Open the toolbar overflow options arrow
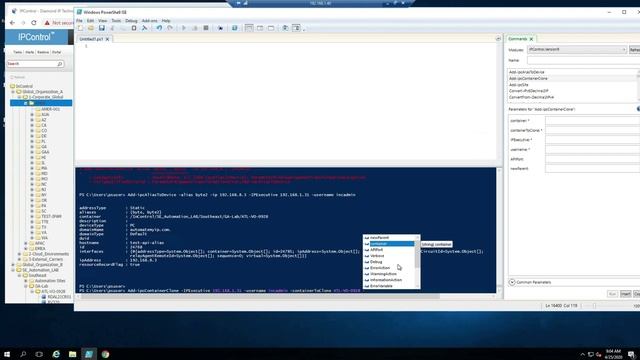Viewport: 640px width, 360px height. 304,29
